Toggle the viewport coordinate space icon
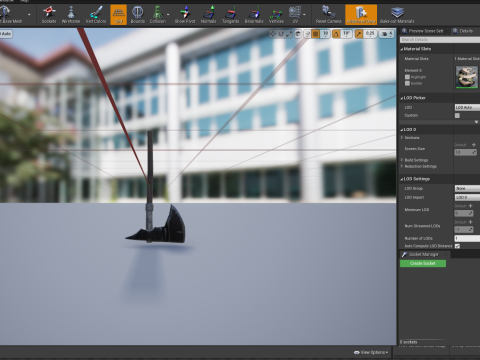This screenshot has height=360, width=480. (298, 34)
